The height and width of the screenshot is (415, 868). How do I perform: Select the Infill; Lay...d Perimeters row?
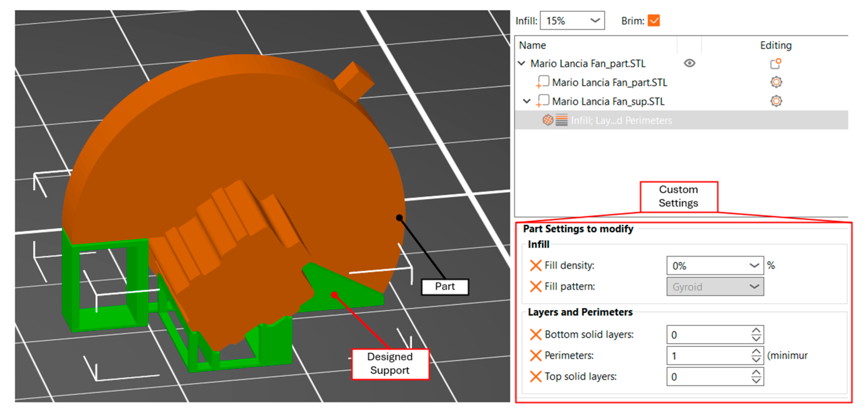[621, 120]
